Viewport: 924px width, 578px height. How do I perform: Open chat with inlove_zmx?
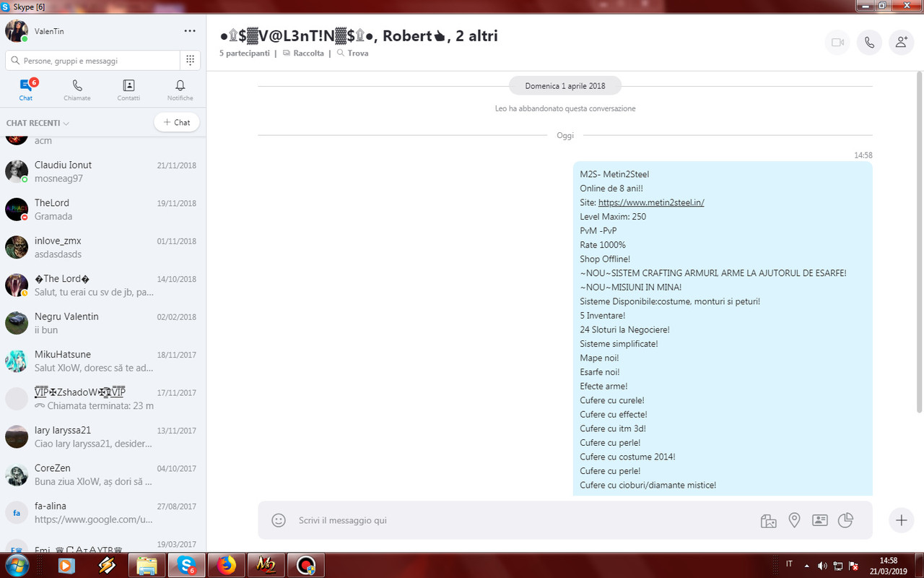(103, 247)
